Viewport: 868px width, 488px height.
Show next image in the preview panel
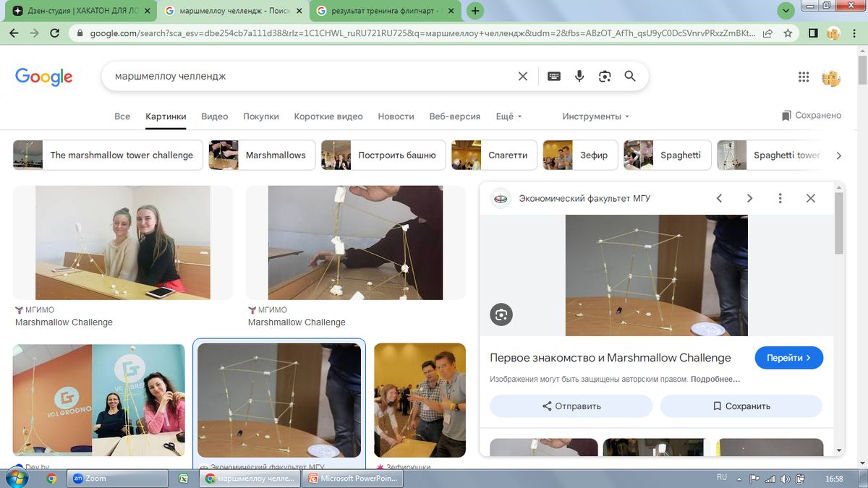pos(749,198)
